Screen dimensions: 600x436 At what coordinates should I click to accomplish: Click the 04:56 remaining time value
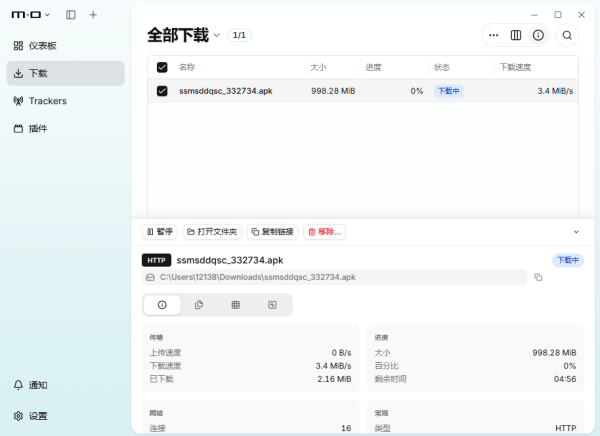click(565, 379)
